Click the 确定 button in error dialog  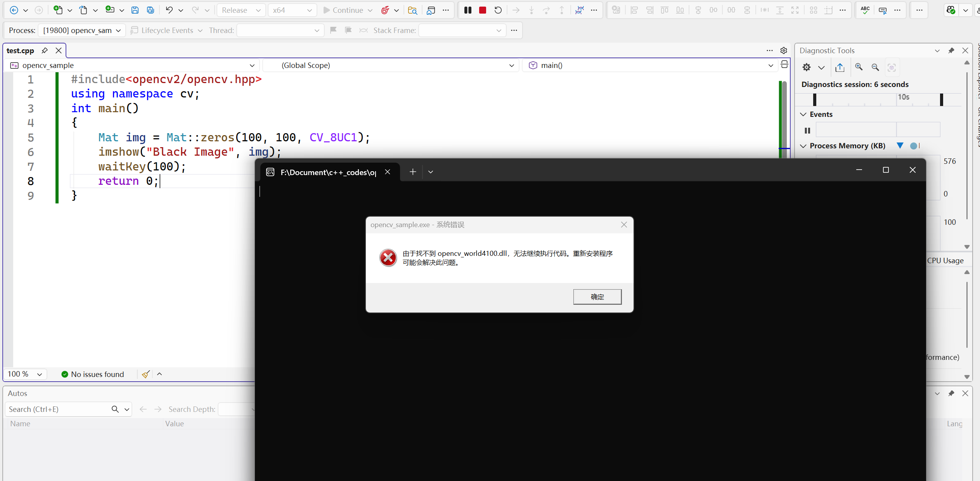pyautogui.click(x=597, y=297)
